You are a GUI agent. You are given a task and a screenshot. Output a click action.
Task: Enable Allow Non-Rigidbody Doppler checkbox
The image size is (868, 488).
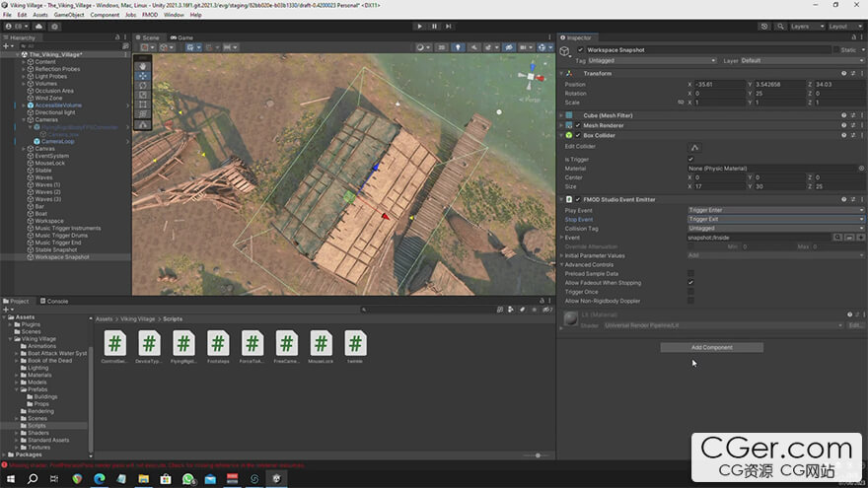pos(690,301)
